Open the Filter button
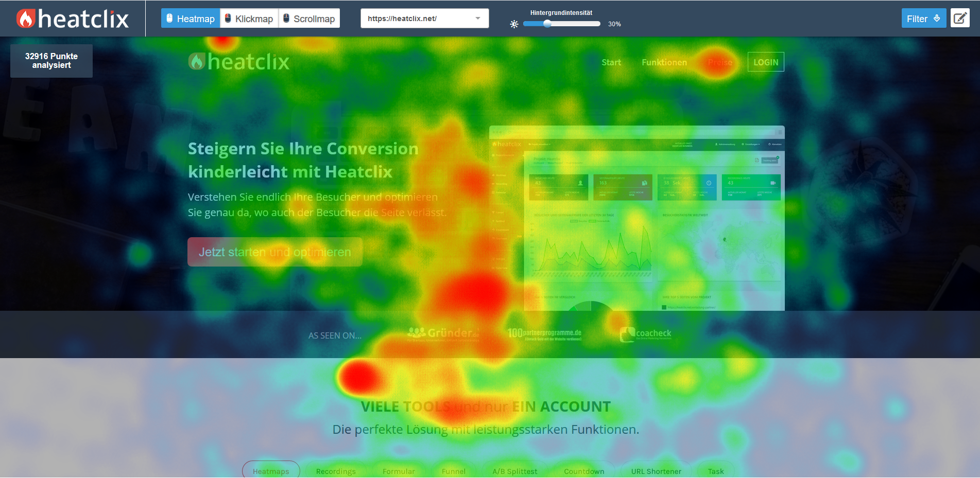The width and height of the screenshot is (980, 478). [924, 19]
